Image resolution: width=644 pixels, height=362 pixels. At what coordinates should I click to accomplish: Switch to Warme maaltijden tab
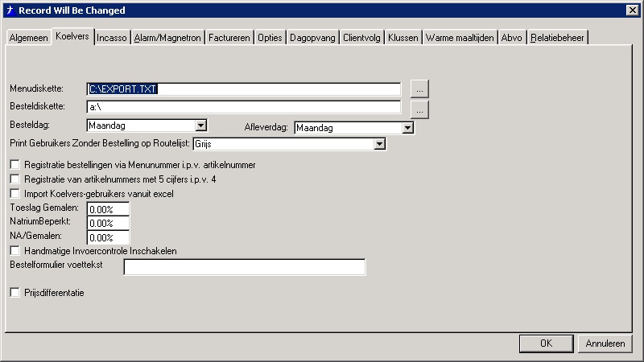460,38
